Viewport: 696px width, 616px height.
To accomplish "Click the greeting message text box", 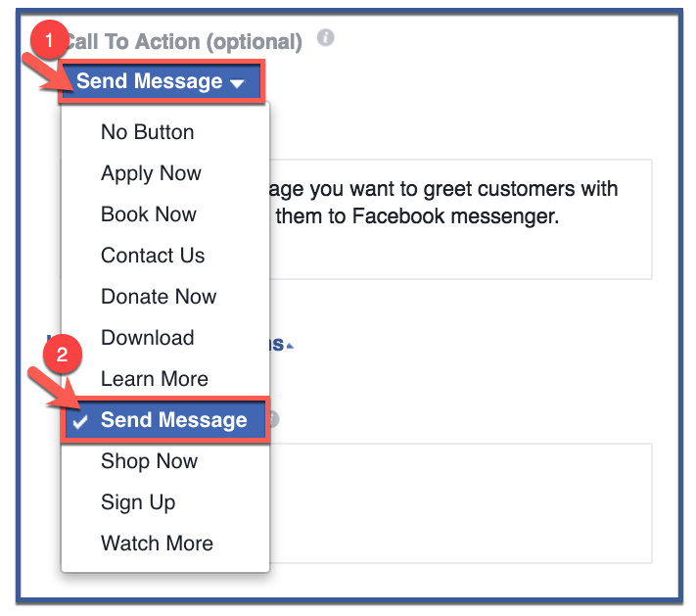I will [460, 219].
